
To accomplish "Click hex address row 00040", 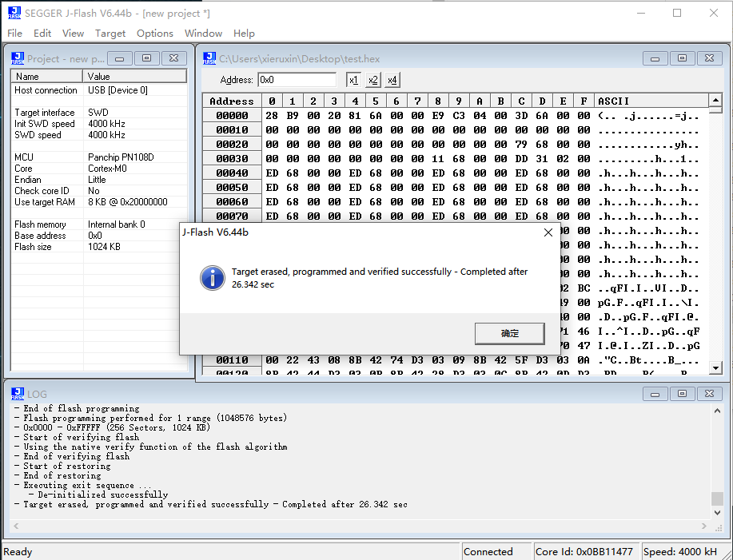I will (x=232, y=173).
